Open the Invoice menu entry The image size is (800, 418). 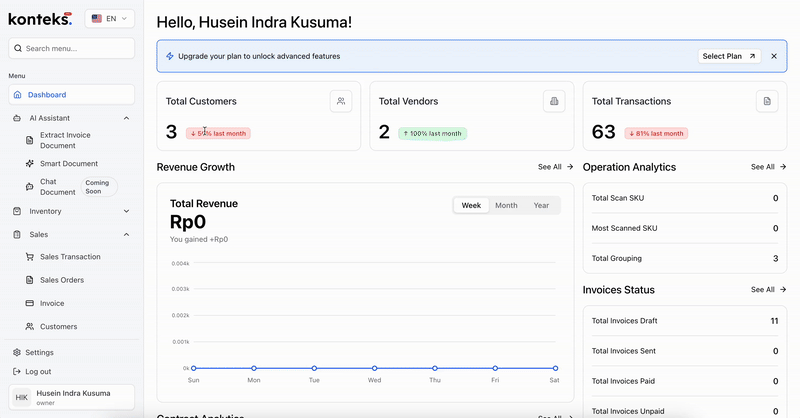point(51,303)
